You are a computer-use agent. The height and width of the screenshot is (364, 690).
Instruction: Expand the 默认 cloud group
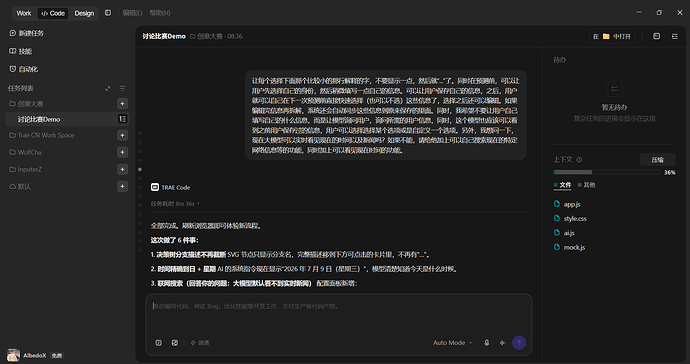[x=20, y=187]
